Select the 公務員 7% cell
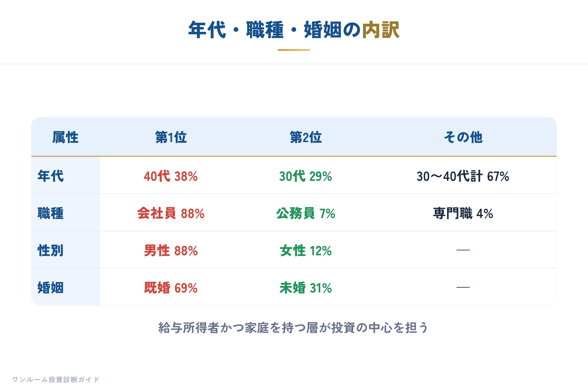 (306, 213)
